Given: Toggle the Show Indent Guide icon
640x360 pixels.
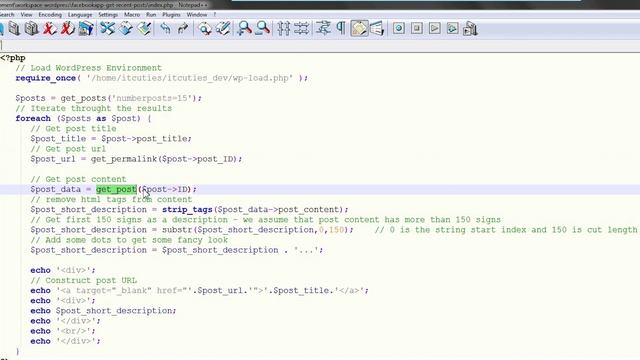Looking at the screenshot, I should [359, 29].
